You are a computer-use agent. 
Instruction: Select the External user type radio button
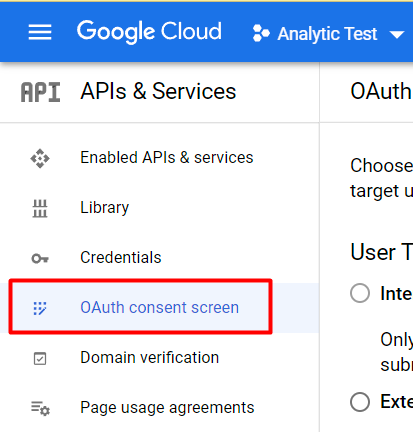click(x=360, y=402)
